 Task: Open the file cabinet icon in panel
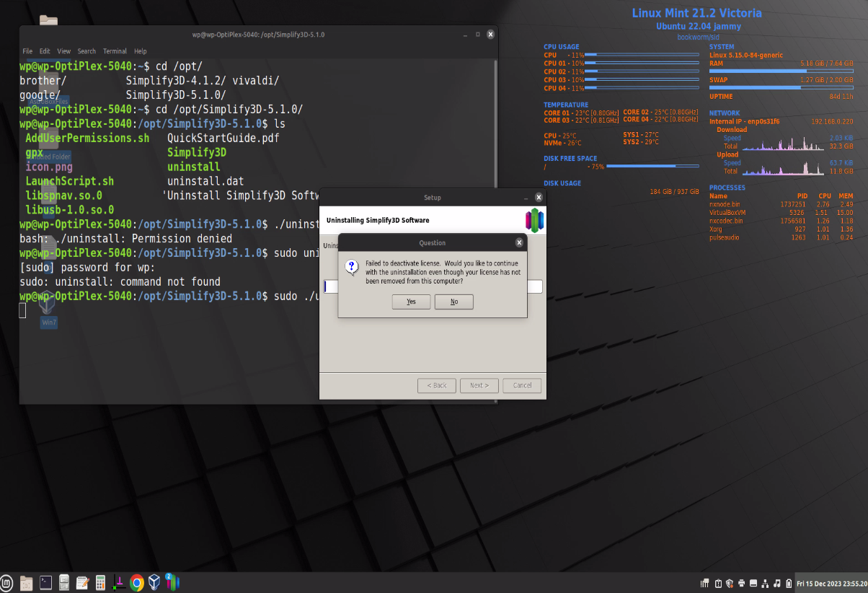[x=64, y=582]
